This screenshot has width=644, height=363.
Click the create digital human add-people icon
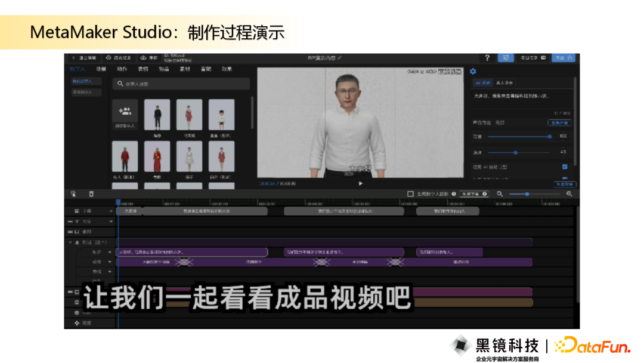(125, 112)
